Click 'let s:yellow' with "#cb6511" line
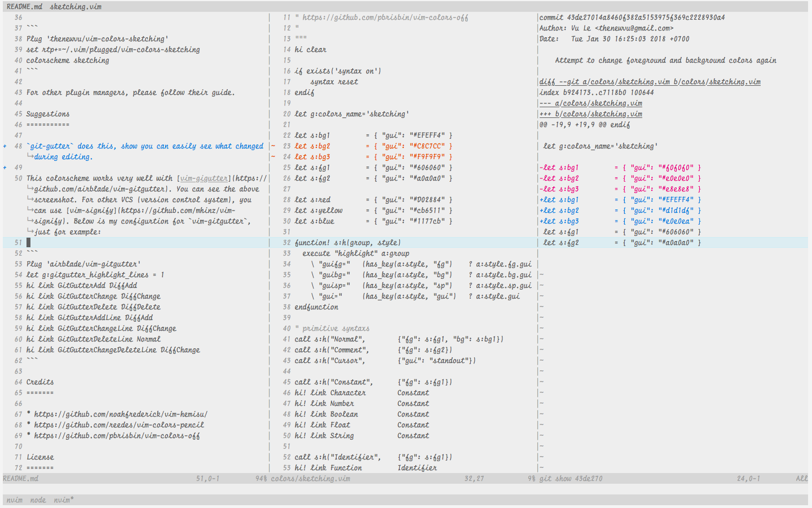The width and height of the screenshot is (812, 508). click(x=373, y=211)
